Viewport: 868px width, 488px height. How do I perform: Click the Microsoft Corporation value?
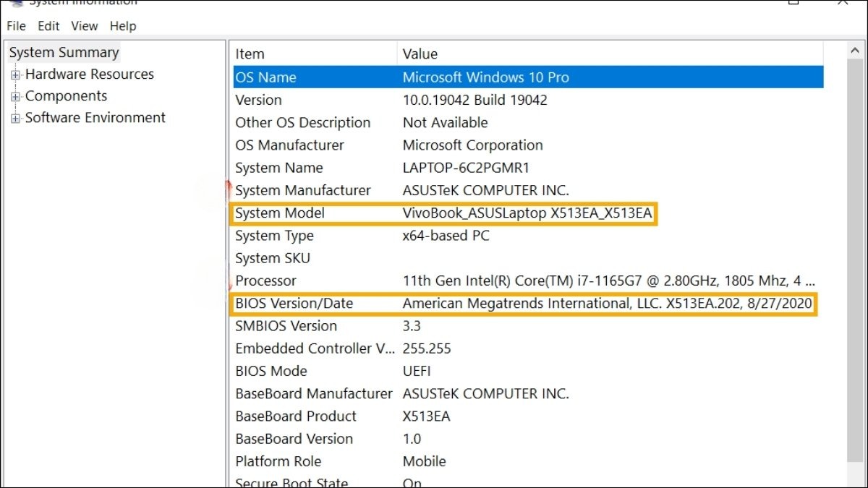472,145
